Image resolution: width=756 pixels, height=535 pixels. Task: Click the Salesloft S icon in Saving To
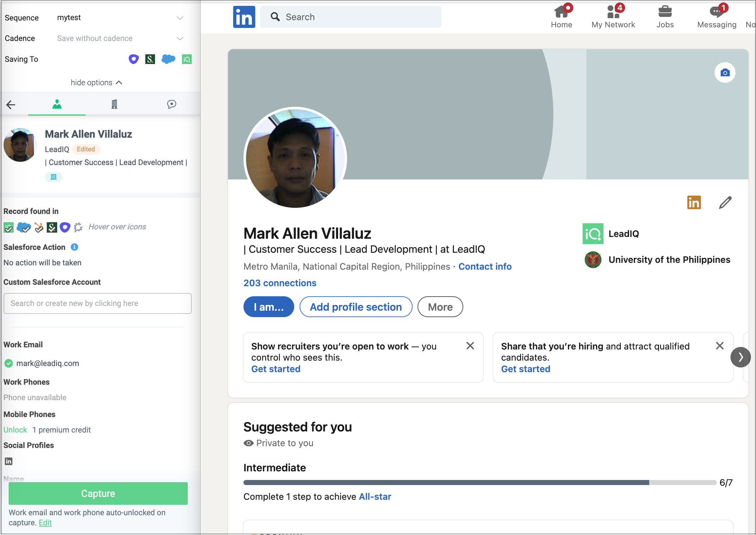[x=150, y=59]
